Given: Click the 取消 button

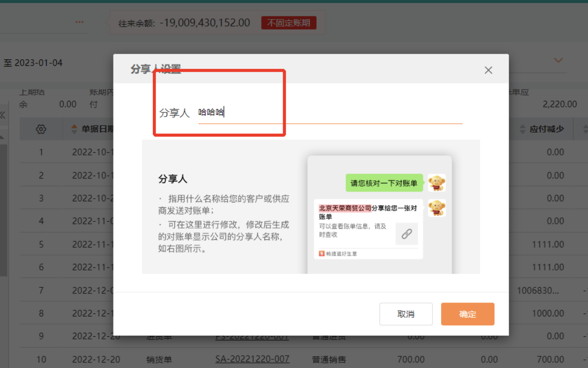Looking at the screenshot, I should [x=406, y=314].
